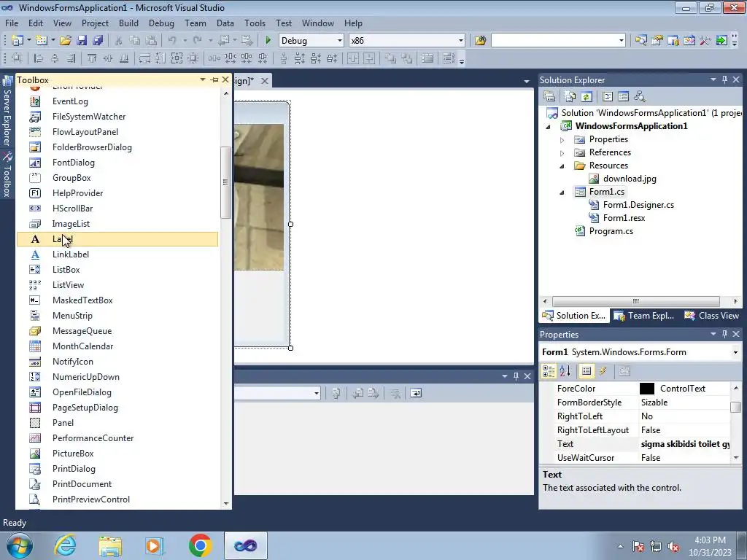This screenshot has width=747, height=560.
Task: Open the Debug menu
Action: coord(161,23)
